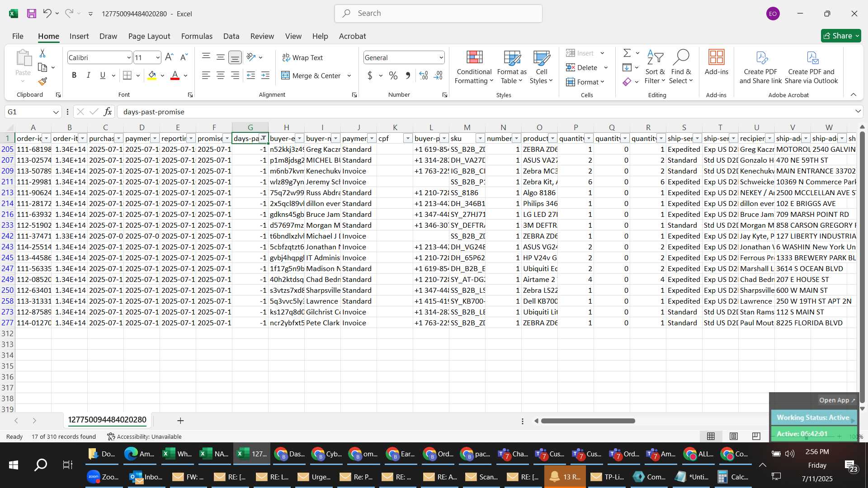The width and height of the screenshot is (868, 488).
Task: Click the Save icon in title bar
Action: [x=31, y=14]
